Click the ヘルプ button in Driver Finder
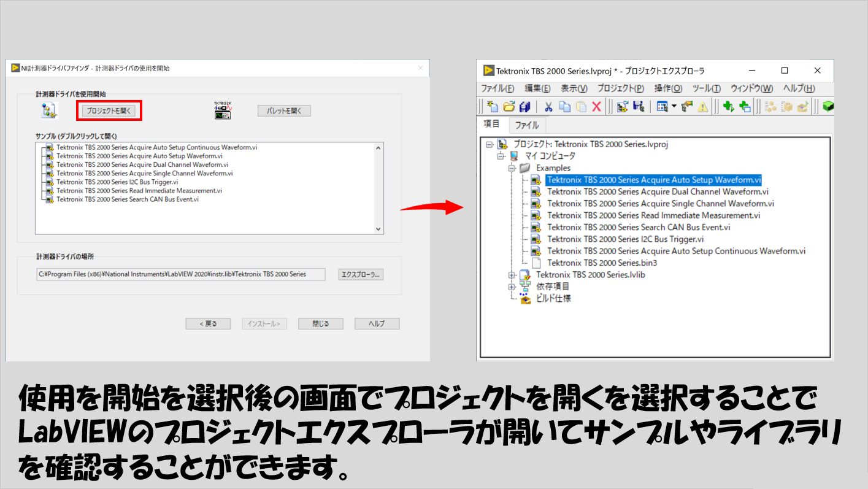 [x=377, y=324]
